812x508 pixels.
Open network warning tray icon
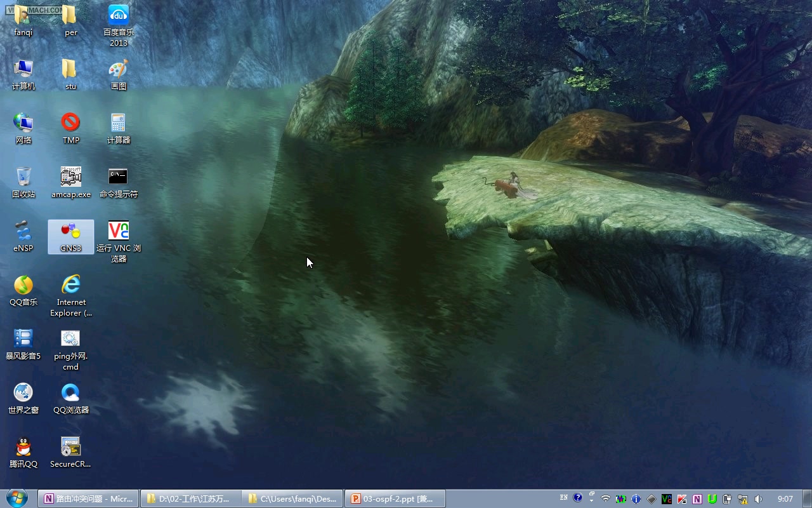click(743, 498)
